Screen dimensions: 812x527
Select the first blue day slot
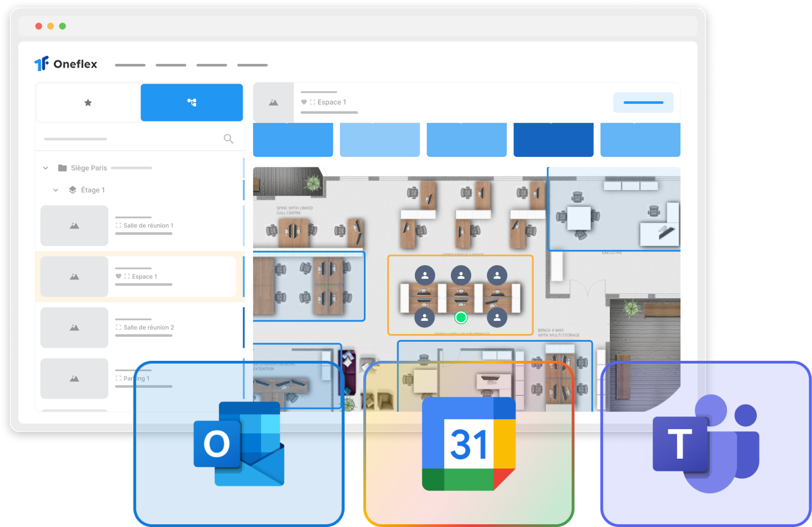pyautogui.click(x=293, y=139)
